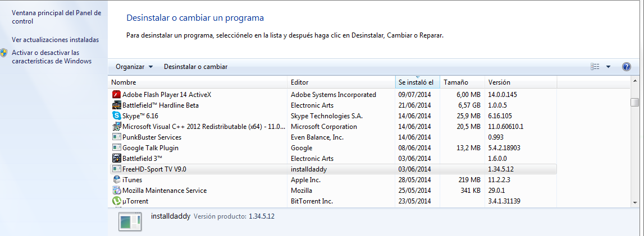Select Skype™ 6.16 entry
The height and width of the screenshot is (236, 644).
[x=140, y=116]
